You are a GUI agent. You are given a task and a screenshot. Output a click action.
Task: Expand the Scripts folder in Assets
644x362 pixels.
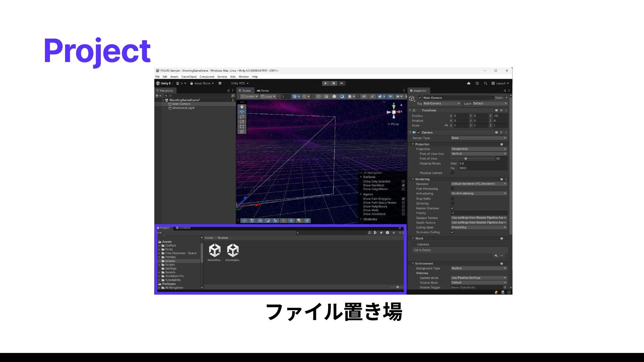[159, 265]
